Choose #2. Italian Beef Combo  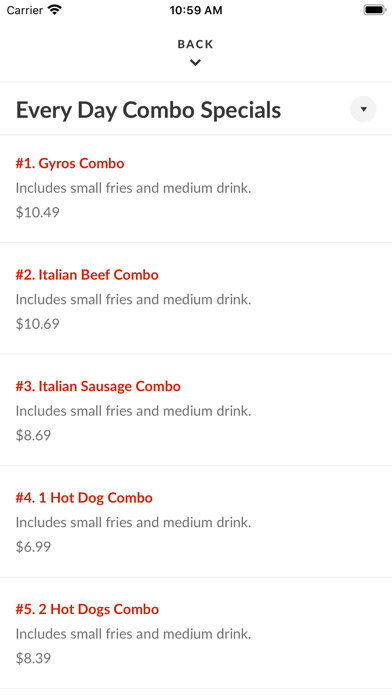tap(87, 275)
